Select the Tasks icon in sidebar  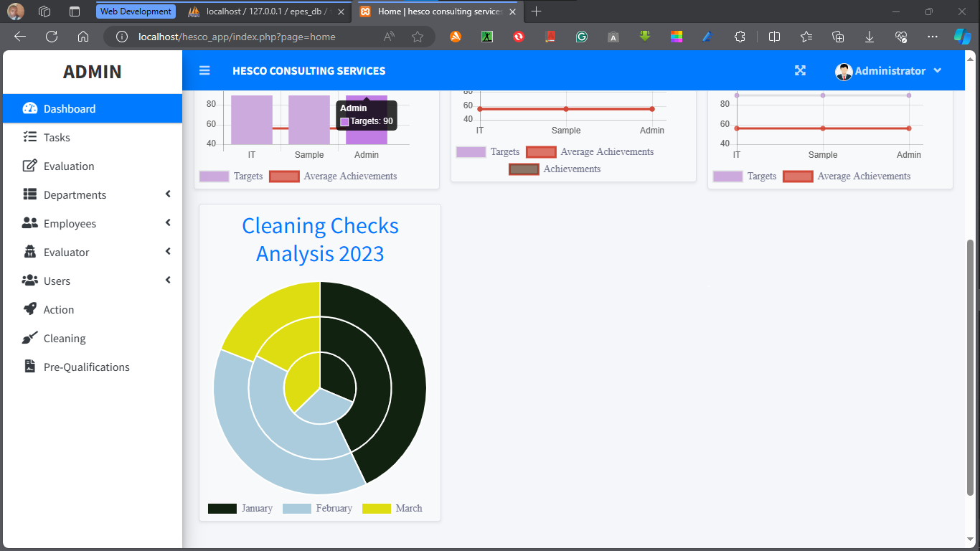click(29, 137)
